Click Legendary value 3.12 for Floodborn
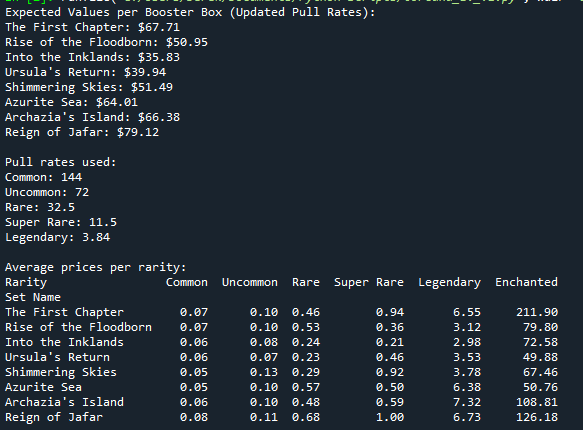The width and height of the screenshot is (583, 430). [467, 327]
